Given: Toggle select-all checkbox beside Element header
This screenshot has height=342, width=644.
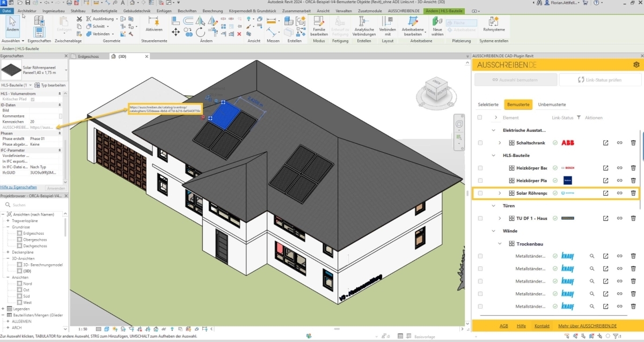Looking at the screenshot, I should [x=480, y=117].
